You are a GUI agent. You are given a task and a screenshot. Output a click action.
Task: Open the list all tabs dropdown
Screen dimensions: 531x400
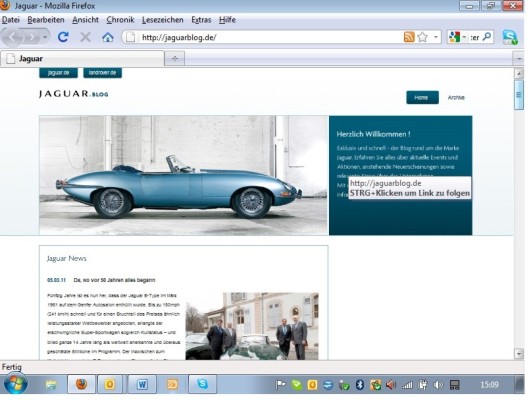pos(519,59)
